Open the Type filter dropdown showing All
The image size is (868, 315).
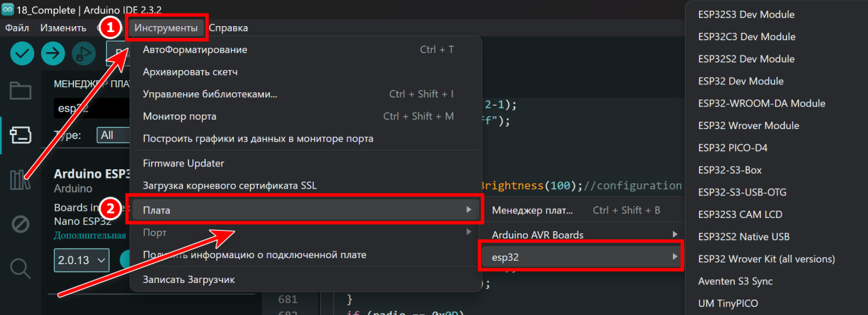(x=113, y=135)
